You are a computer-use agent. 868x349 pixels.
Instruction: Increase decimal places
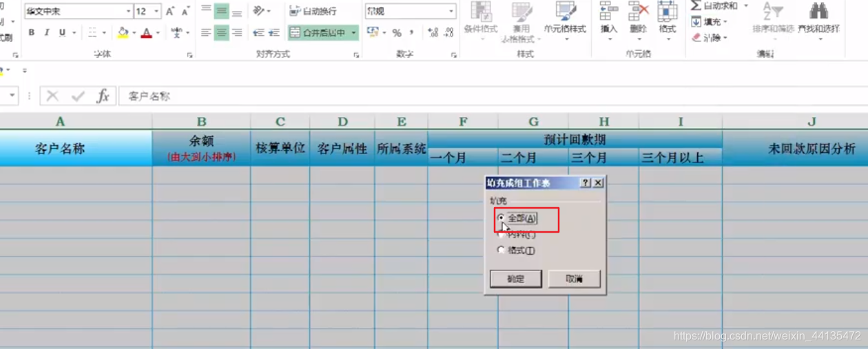point(433,32)
